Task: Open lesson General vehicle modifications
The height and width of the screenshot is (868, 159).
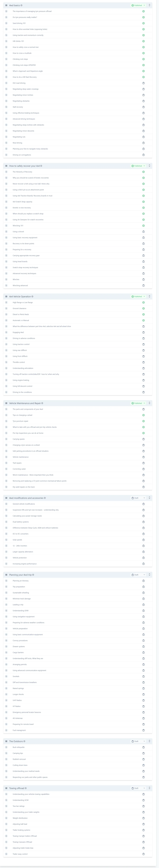Action: [24, 504]
